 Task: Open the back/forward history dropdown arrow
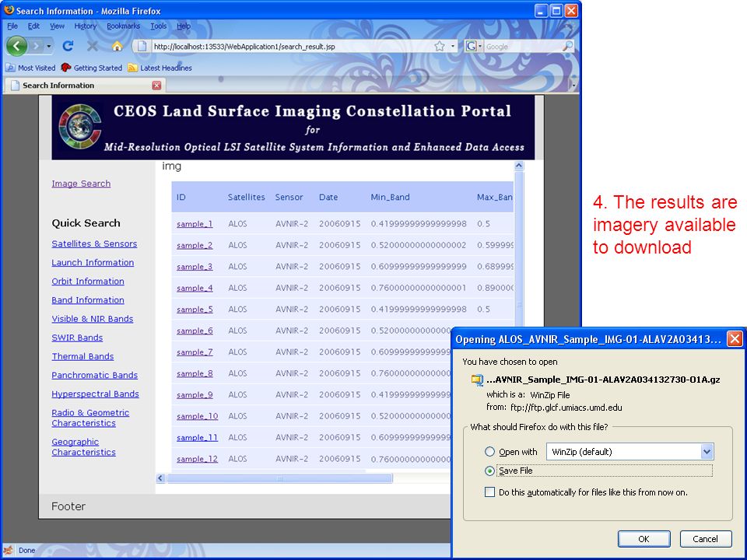[x=48, y=46]
